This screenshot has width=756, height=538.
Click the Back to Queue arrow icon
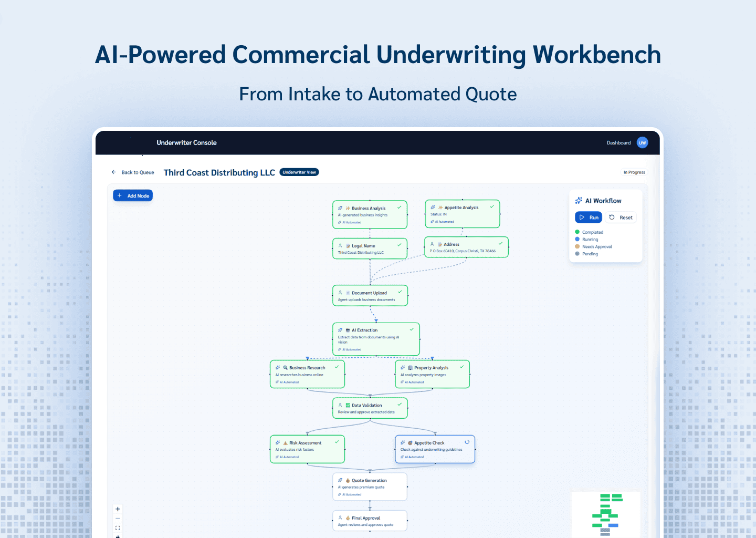point(113,172)
